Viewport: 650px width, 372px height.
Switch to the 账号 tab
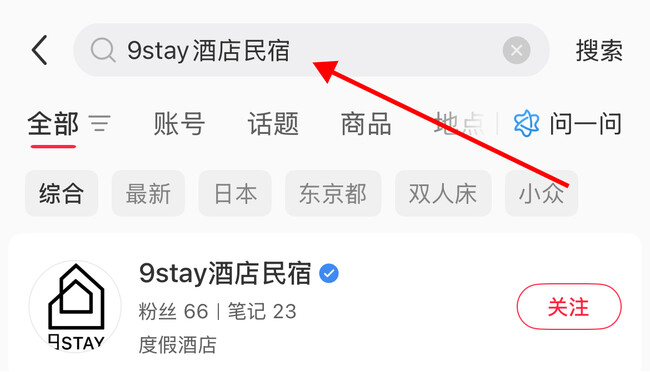pyautogui.click(x=179, y=124)
